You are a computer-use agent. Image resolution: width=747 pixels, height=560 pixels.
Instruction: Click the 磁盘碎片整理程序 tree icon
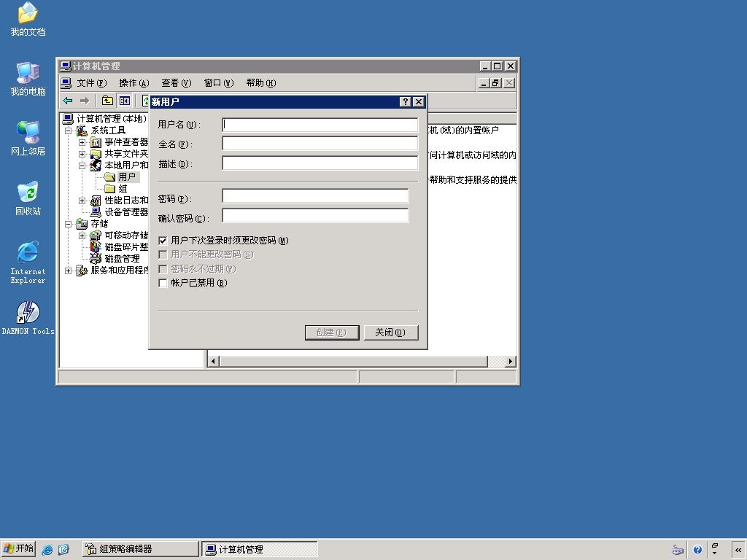96,246
